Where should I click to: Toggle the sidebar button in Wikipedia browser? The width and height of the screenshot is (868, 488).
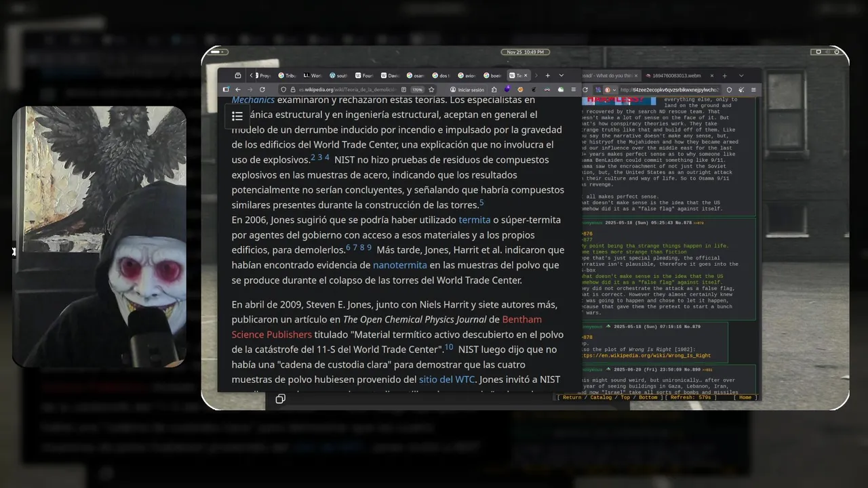point(226,89)
